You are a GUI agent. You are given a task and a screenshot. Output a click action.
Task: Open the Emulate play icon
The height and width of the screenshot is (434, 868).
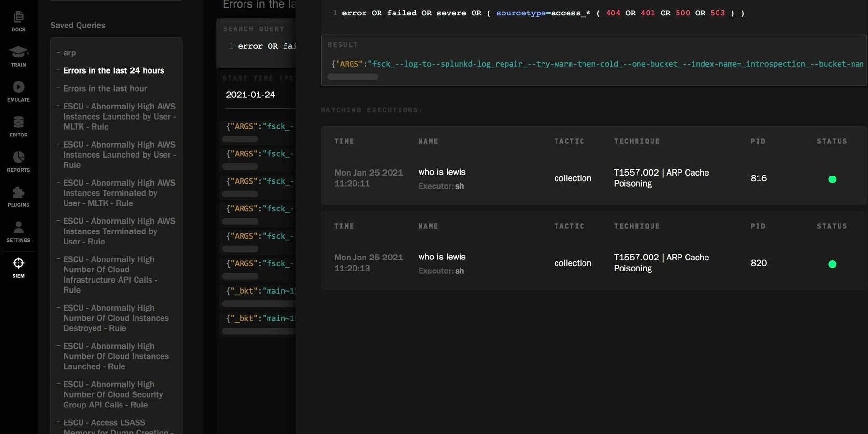tap(18, 87)
